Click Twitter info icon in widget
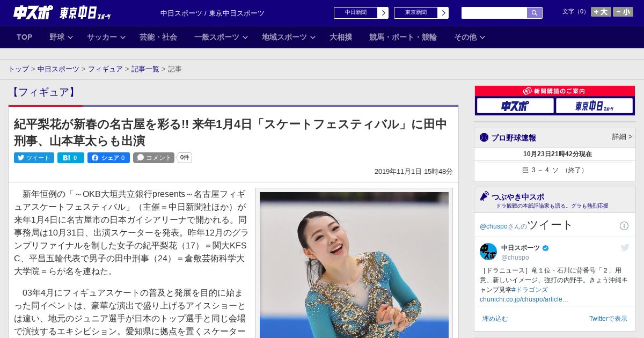Screen dimensions: 644x338 pyautogui.click(x=624, y=226)
